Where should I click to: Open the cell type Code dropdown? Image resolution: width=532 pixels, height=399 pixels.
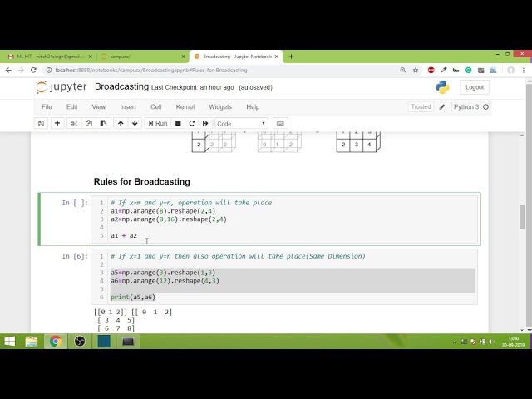(x=241, y=124)
